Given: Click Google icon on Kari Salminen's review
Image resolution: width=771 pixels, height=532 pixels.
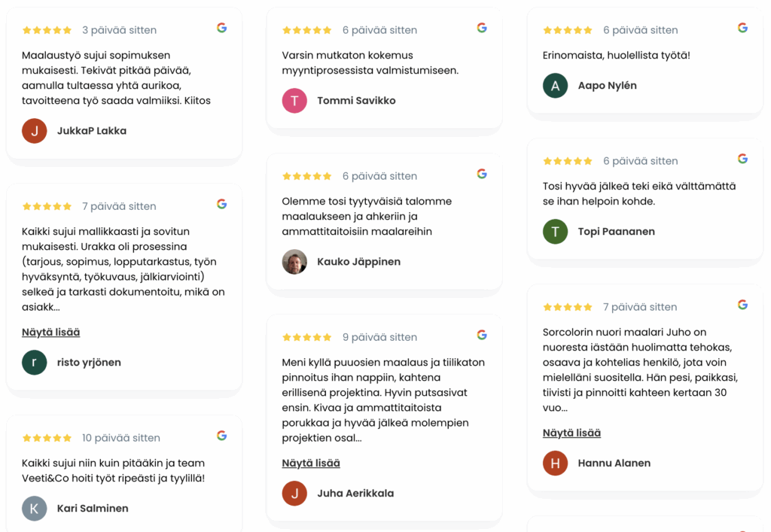Looking at the screenshot, I should tap(221, 436).
